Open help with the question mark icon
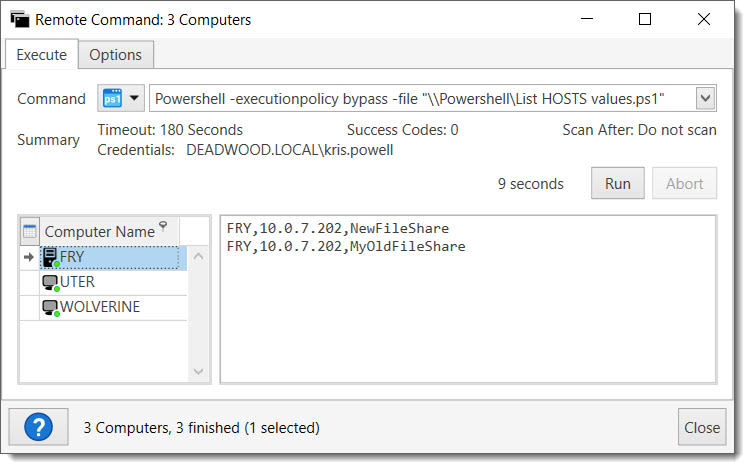Viewport: 750px width, 469px height. pos(38,427)
